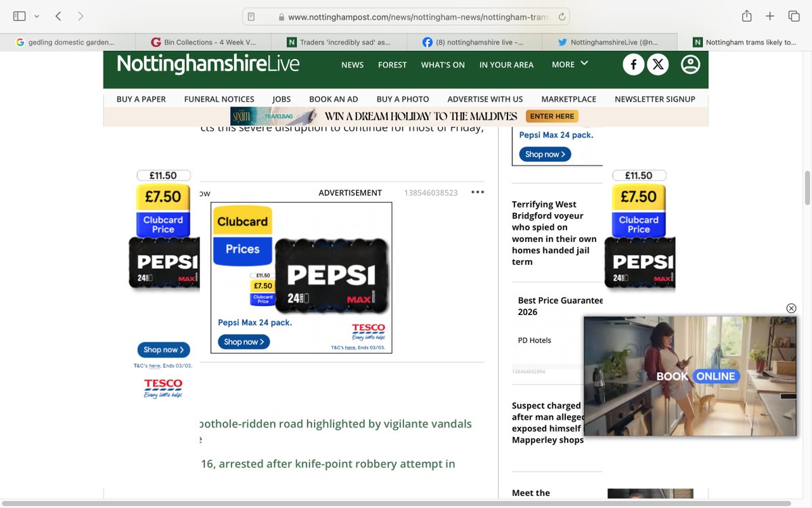Viewport: 812px width, 508px height.
Task: Open the PD Hotels ad link
Action: point(535,341)
